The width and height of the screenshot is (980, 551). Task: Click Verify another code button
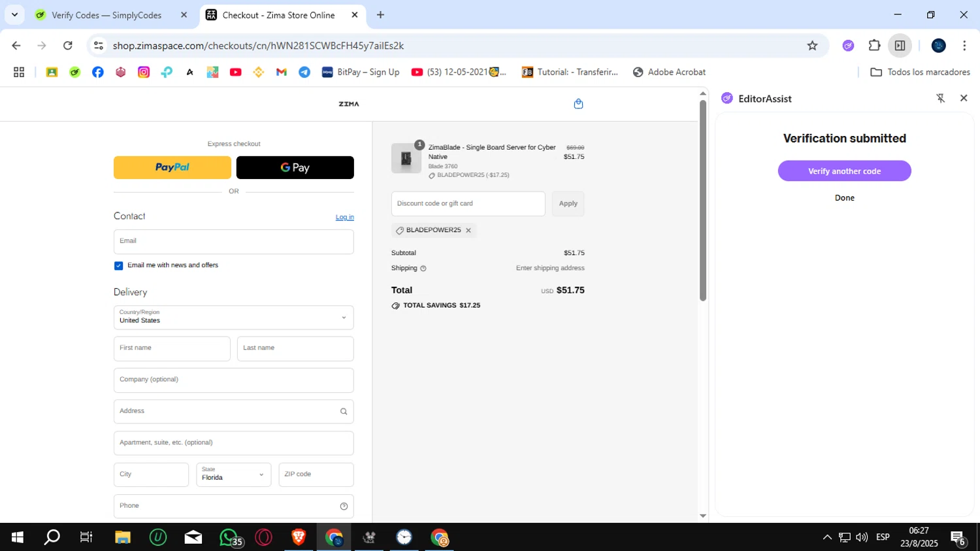(x=845, y=171)
